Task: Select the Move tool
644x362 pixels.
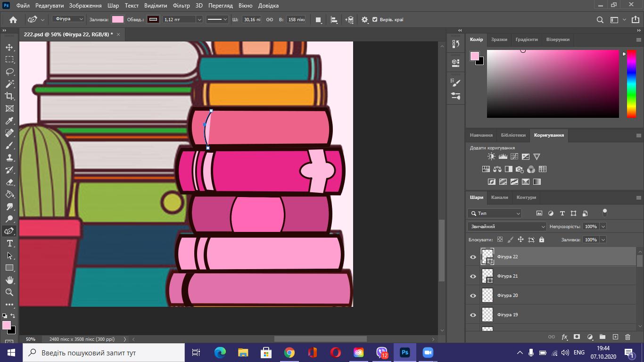Action: [9, 47]
